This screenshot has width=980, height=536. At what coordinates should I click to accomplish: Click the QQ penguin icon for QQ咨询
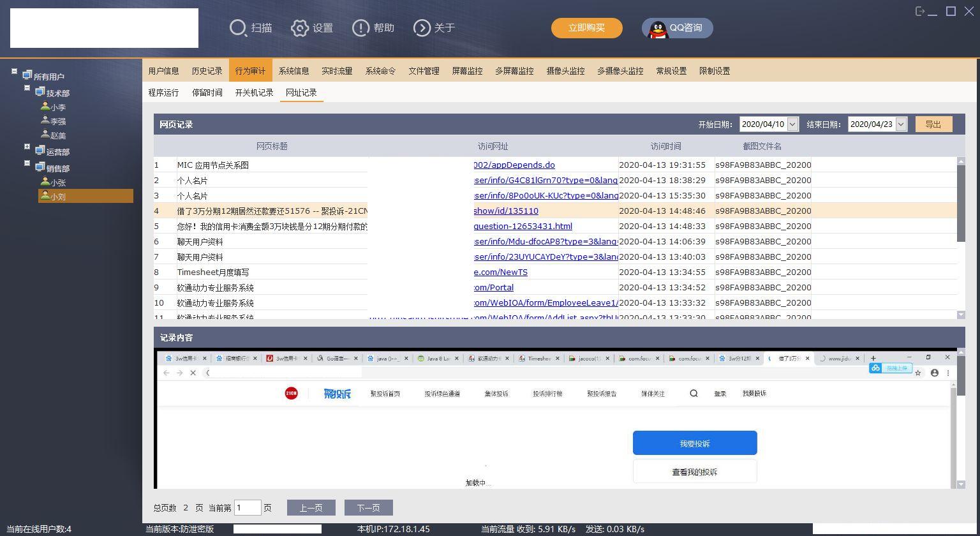[x=657, y=28]
